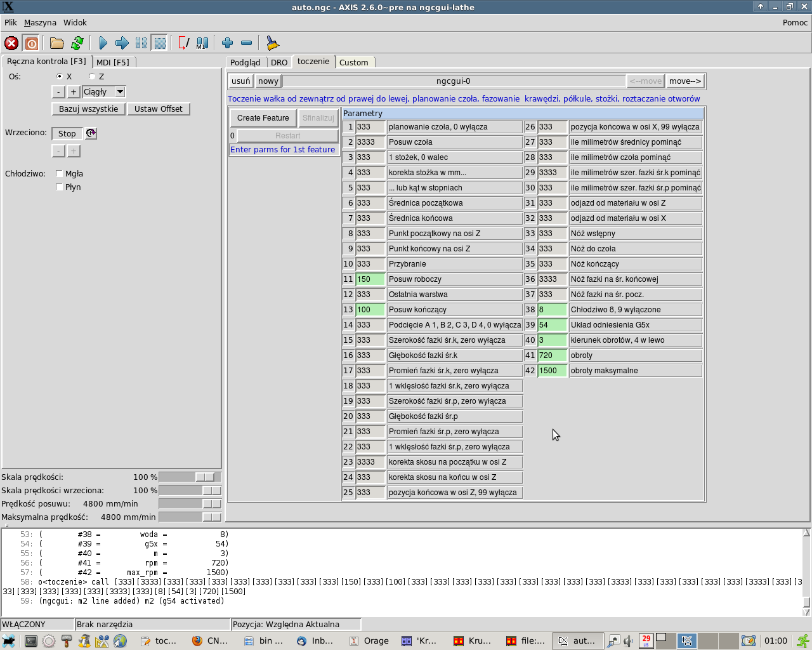Clear live plot with broom icon

pyautogui.click(x=272, y=43)
